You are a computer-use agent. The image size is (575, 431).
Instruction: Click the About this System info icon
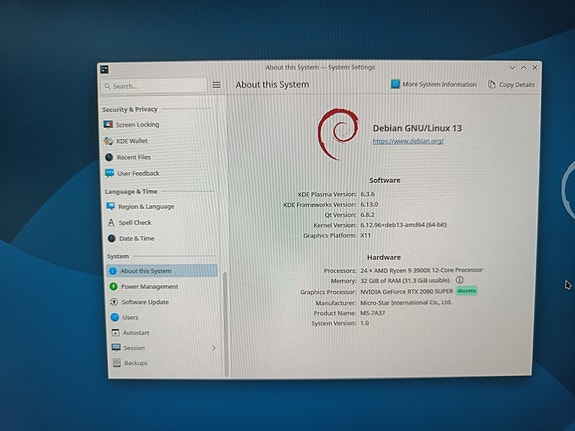(113, 271)
